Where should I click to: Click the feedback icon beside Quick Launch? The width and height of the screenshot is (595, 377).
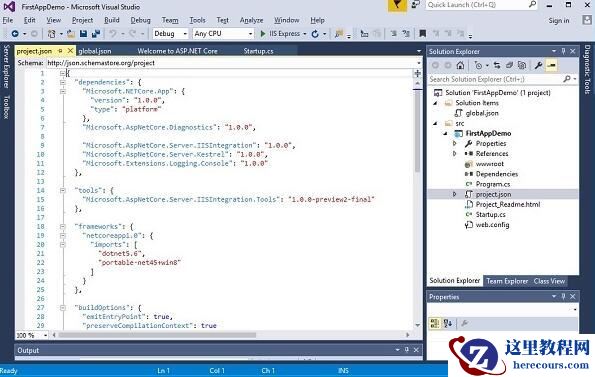click(416, 5)
